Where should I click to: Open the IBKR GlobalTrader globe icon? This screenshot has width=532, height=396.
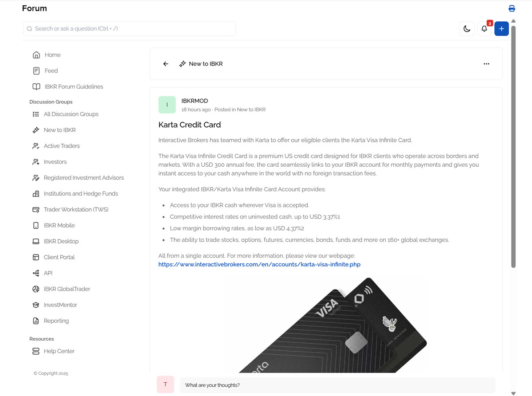click(35, 289)
